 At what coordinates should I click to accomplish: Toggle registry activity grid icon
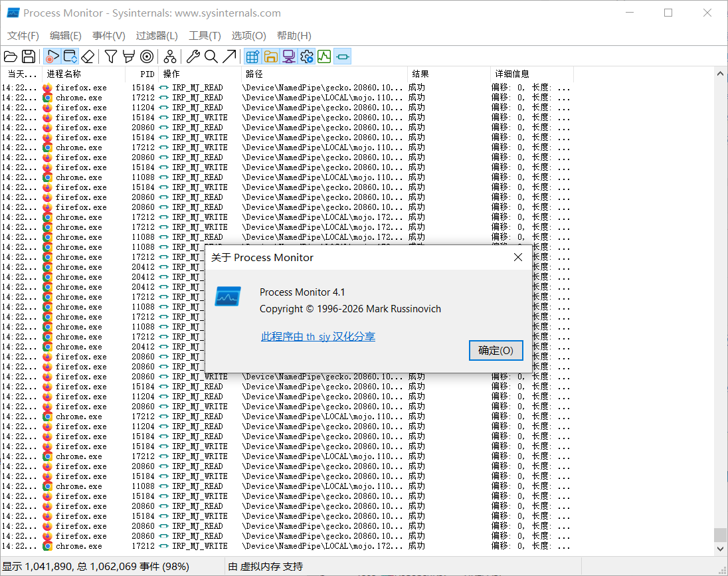(x=252, y=56)
